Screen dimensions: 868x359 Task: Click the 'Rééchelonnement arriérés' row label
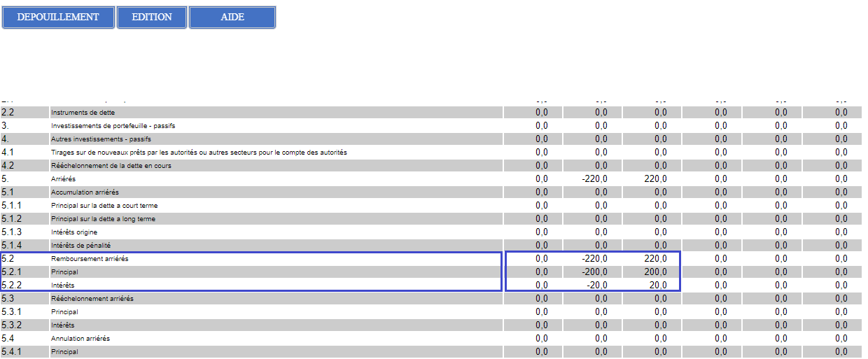click(x=91, y=299)
